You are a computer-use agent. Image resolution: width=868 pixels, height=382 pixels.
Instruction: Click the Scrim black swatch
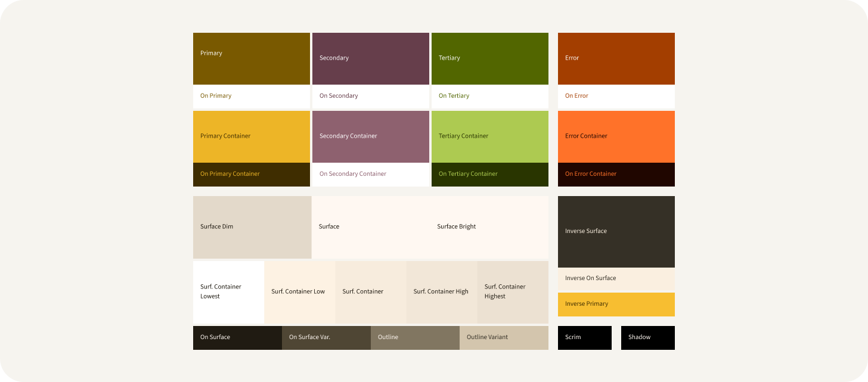(584, 337)
